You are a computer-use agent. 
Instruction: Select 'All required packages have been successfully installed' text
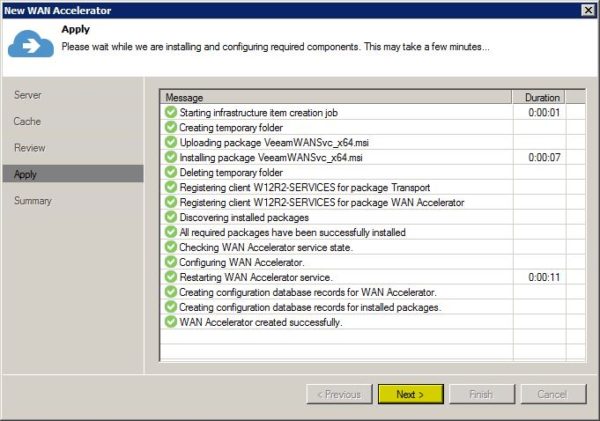pyautogui.click(x=293, y=232)
